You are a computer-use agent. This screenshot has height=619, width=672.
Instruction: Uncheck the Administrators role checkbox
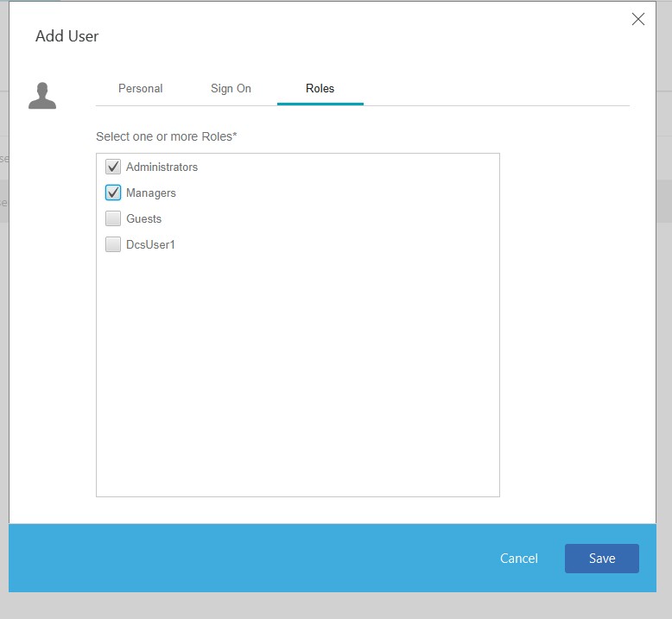tap(113, 167)
